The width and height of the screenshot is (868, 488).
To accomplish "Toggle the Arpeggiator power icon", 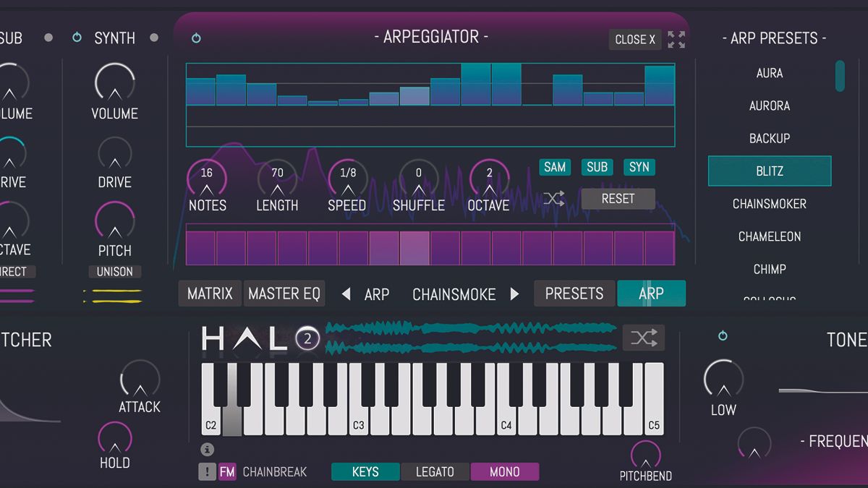I will [x=196, y=38].
